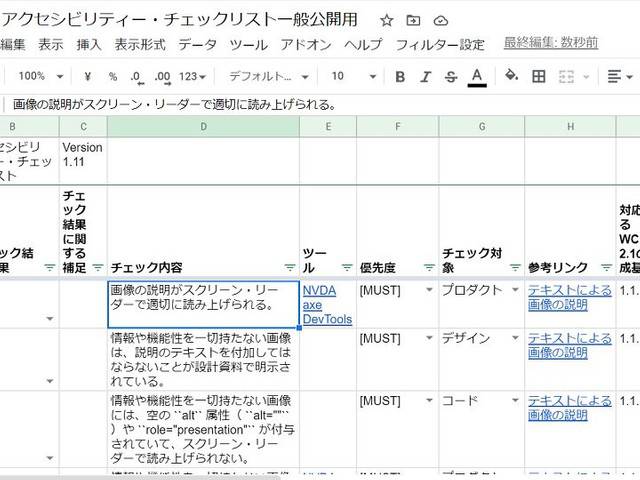
Task: Open the 最終編集 version history link
Action: [551, 43]
